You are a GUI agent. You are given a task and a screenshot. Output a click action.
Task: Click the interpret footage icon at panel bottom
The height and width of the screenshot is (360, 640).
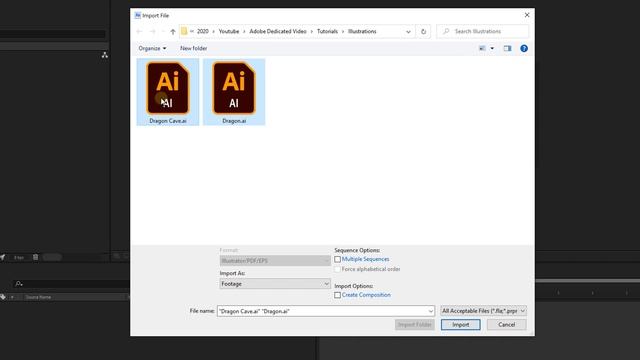pos(3,257)
